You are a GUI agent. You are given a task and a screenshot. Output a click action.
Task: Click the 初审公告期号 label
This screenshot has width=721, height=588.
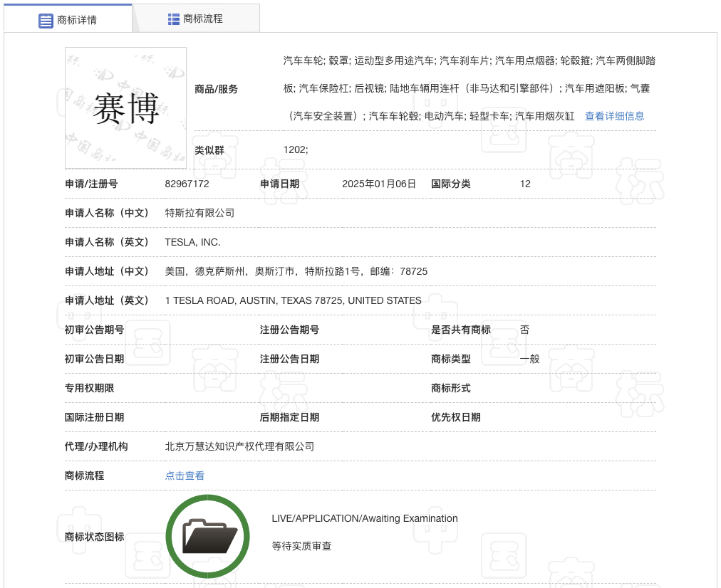click(94, 330)
